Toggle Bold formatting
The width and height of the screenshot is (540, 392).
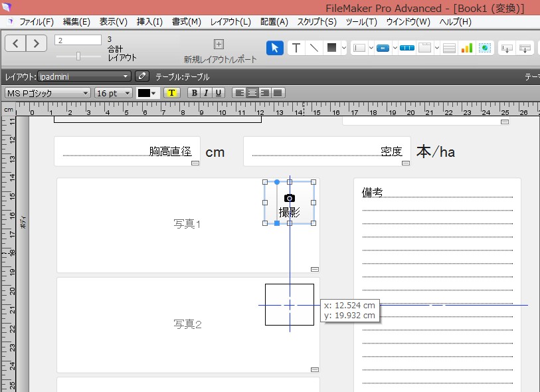point(194,93)
